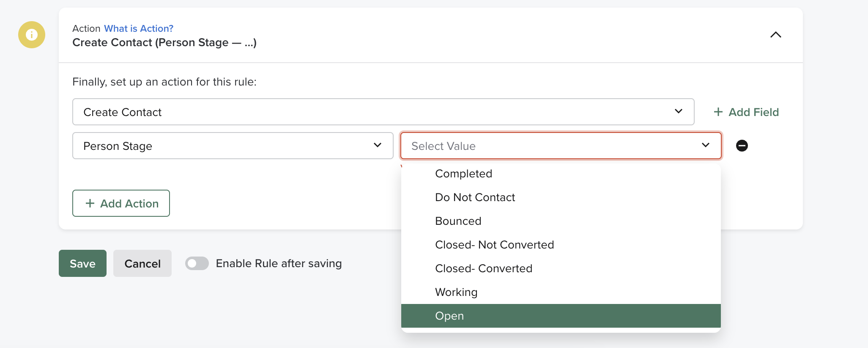Click the plus icon in Add Action

point(90,203)
